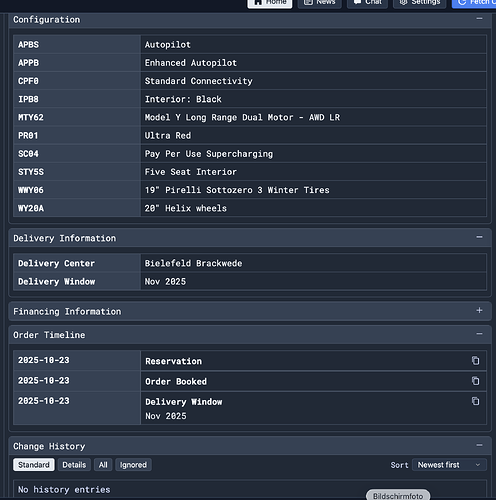
Task: Go to the Home page
Action: pyautogui.click(x=270, y=3)
